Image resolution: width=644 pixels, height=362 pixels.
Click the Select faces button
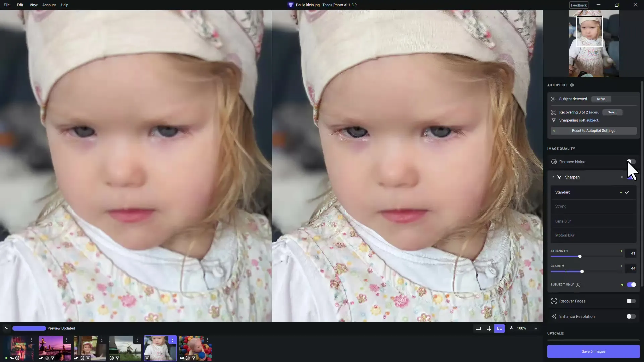pyautogui.click(x=612, y=112)
